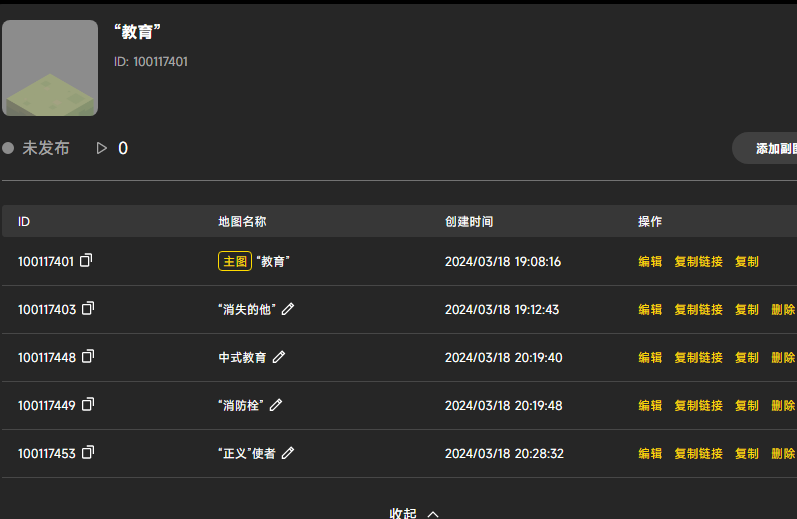Click the map name "消失的他"
Image resolution: width=797 pixels, height=519 pixels.
[247, 309]
